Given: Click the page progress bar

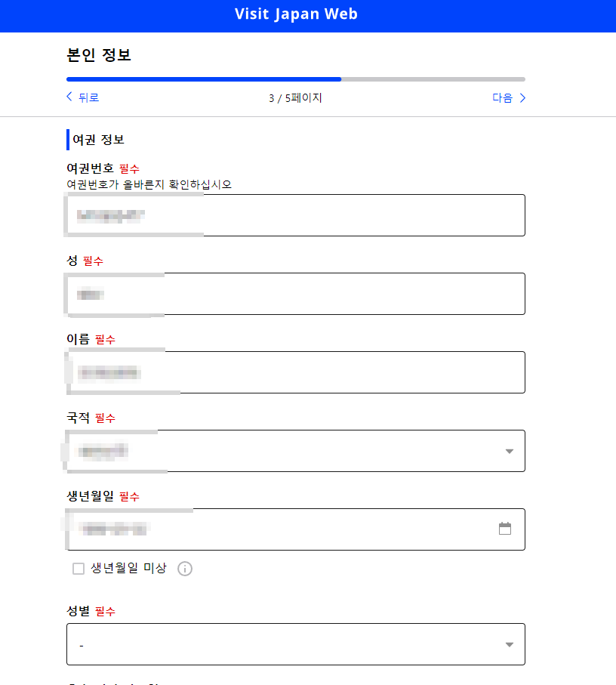Looking at the screenshot, I should coord(294,79).
